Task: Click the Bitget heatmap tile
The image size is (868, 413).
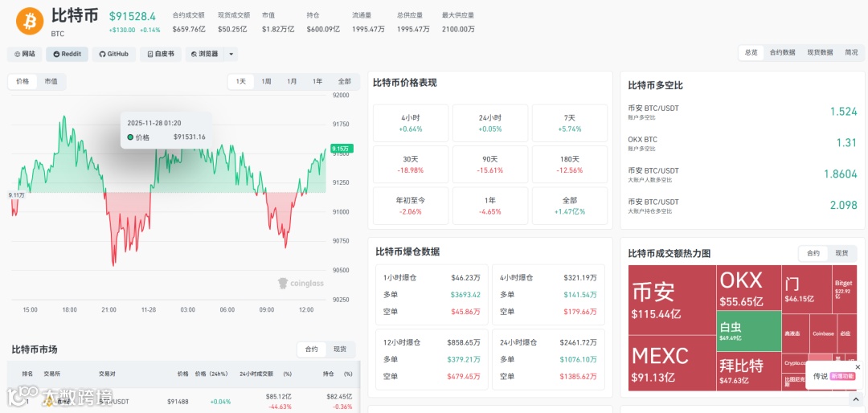Action: 844,289
